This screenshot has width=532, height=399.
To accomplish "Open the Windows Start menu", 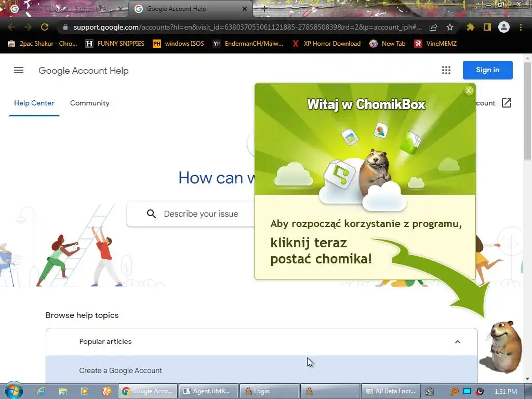I will pos(14,390).
